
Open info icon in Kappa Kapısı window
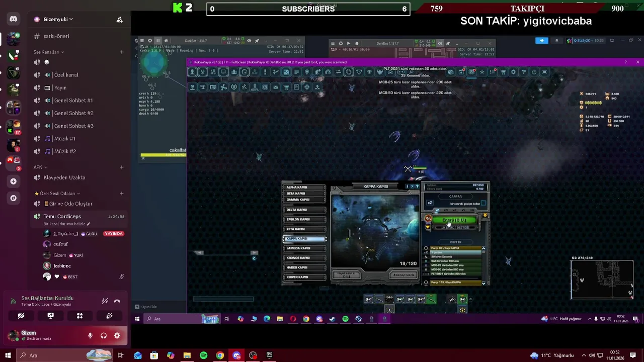(x=408, y=187)
